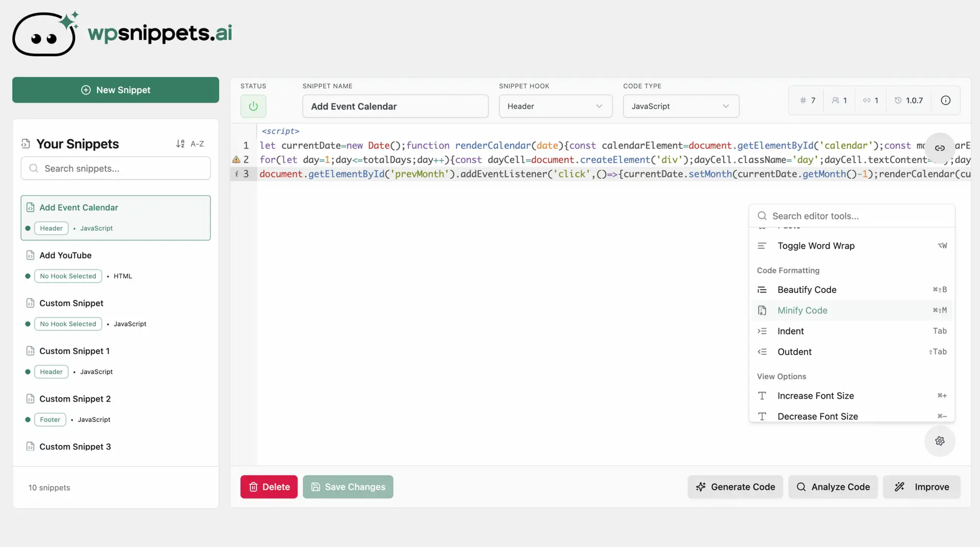
Task: Click the <script> tag line in editor
Action: pyautogui.click(x=280, y=131)
